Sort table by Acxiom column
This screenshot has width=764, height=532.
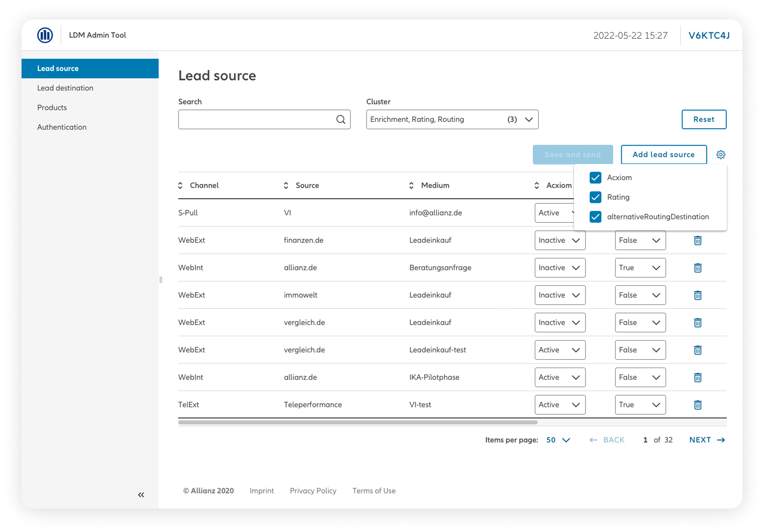pos(537,185)
